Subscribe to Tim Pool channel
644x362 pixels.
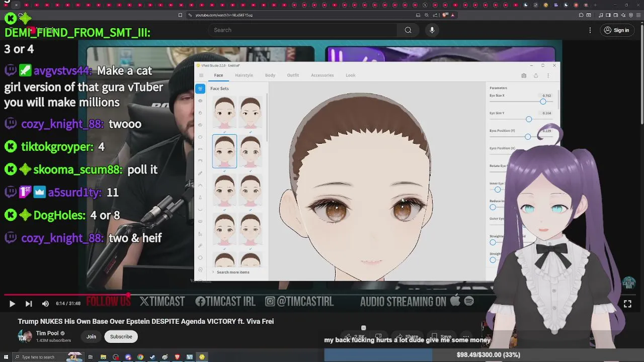(121, 336)
